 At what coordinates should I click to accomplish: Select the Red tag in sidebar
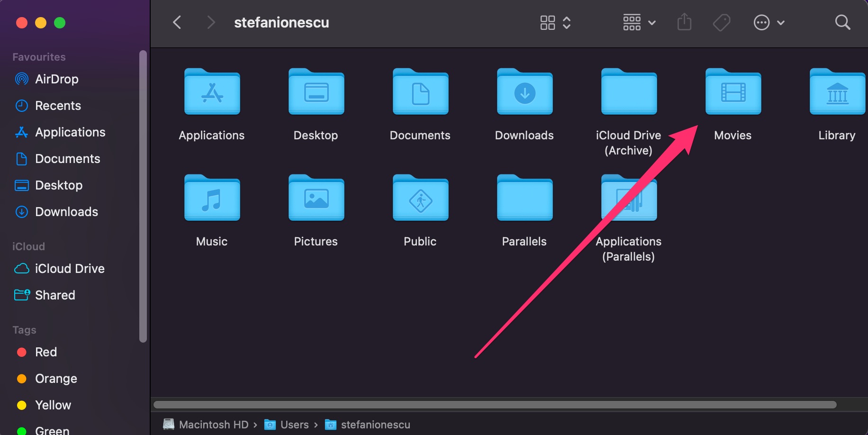[x=46, y=352]
